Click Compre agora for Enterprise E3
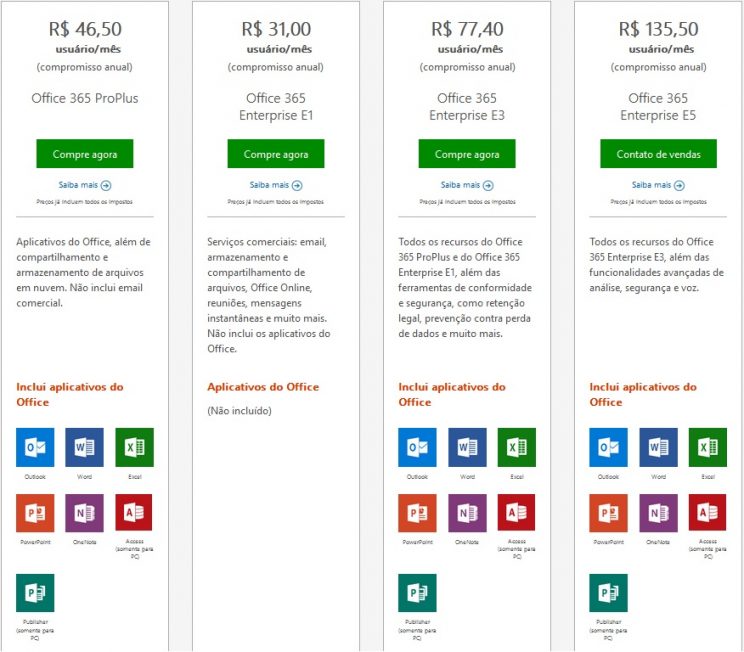Image resolution: width=744 pixels, height=652 pixels. pos(467,154)
